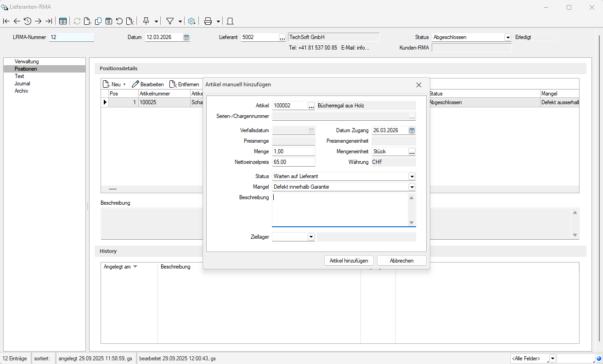Expand the Status dropdown in the dialog
603x364 pixels.
(412, 176)
